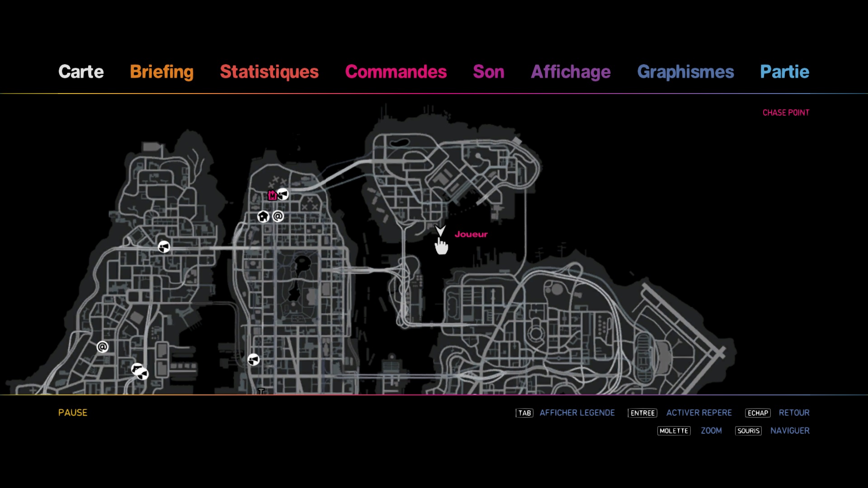Click the ZOOM label

[x=712, y=431]
